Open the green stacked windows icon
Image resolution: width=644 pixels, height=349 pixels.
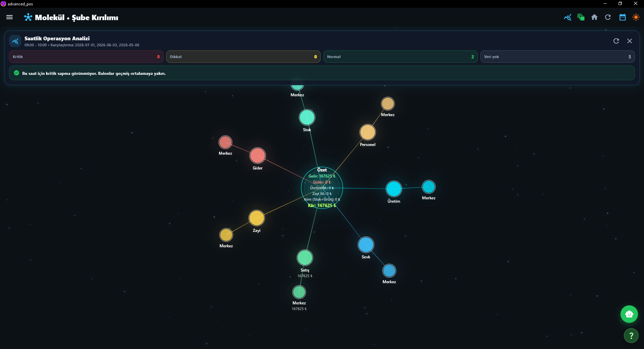pos(581,17)
